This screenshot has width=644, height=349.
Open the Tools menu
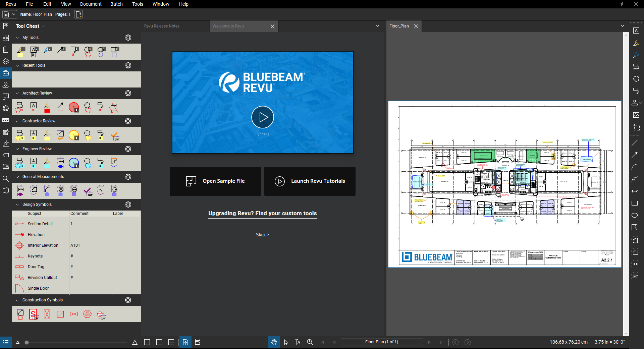click(x=138, y=4)
